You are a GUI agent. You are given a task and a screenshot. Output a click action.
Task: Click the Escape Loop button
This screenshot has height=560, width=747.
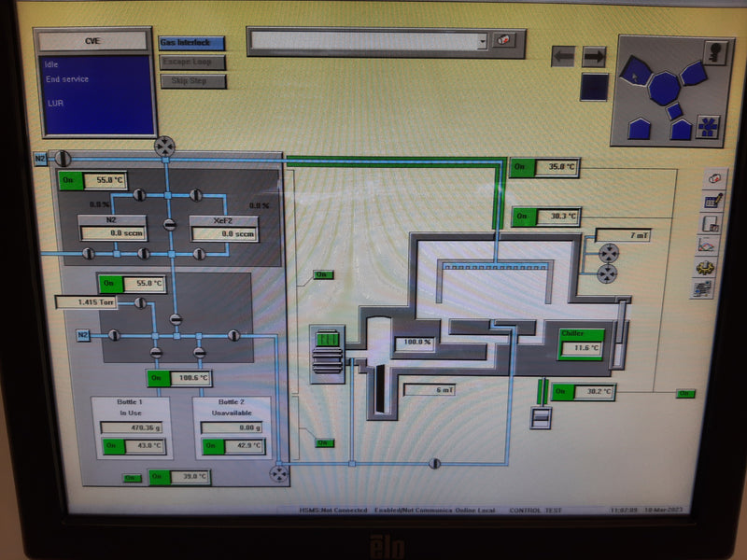pos(191,62)
